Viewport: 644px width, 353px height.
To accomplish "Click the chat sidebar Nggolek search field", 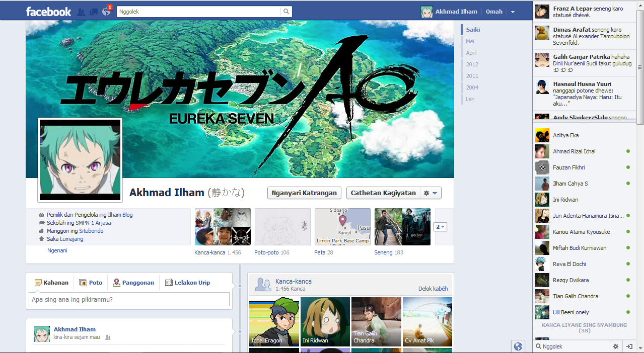I will click(x=571, y=346).
